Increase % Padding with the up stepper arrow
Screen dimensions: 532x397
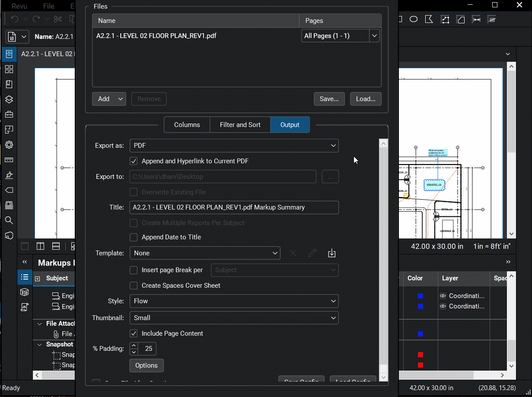[x=134, y=346]
